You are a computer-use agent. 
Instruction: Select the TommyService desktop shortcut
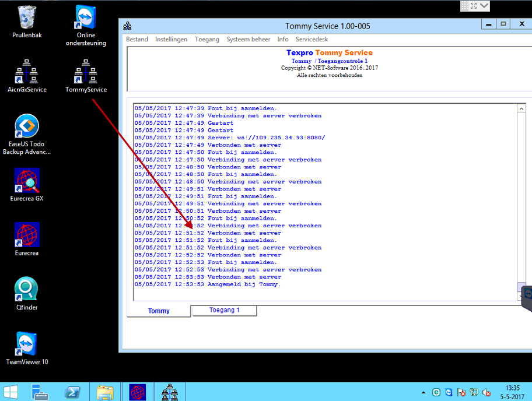(86, 76)
